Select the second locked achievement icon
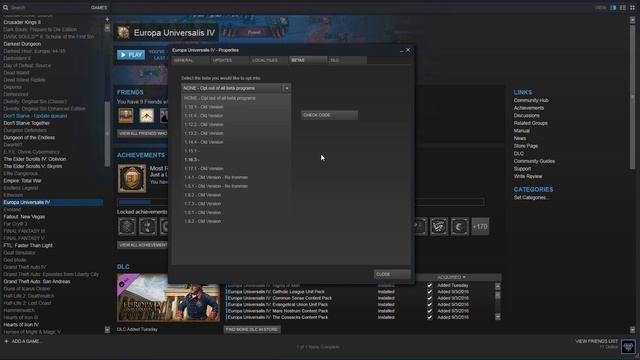The height and width of the screenshot is (360, 640). [148, 227]
